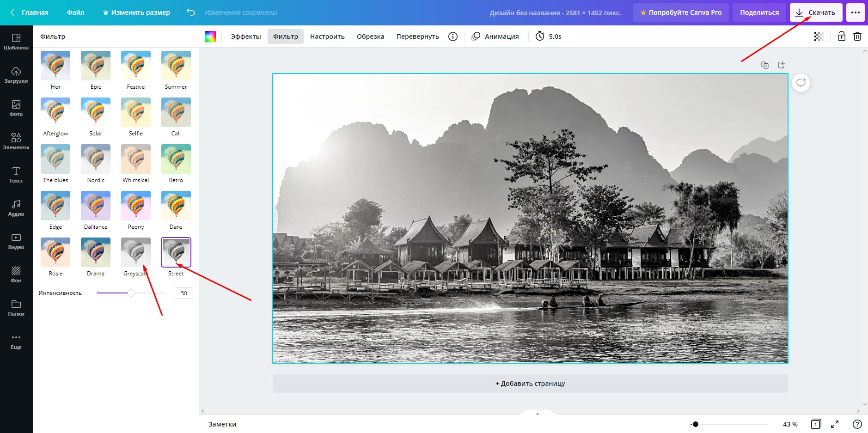The width and height of the screenshot is (868, 433).
Task: Open the Анимация settings
Action: tap(495, 36)
